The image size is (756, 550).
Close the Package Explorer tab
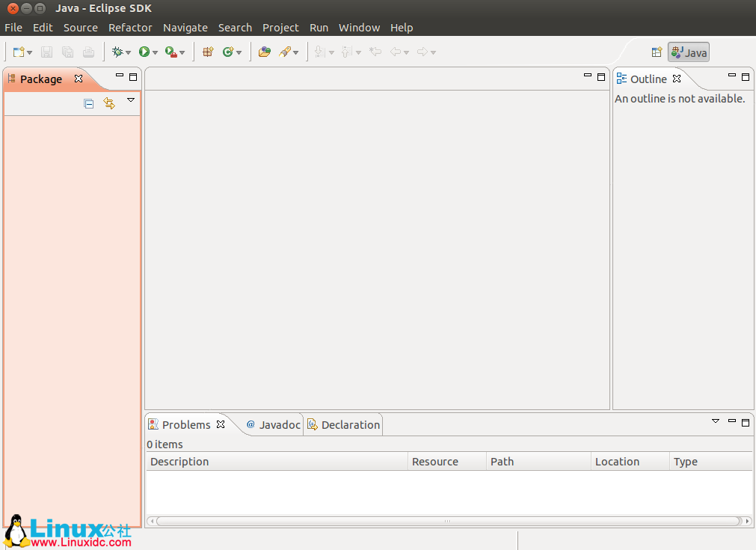coord(79,78)
